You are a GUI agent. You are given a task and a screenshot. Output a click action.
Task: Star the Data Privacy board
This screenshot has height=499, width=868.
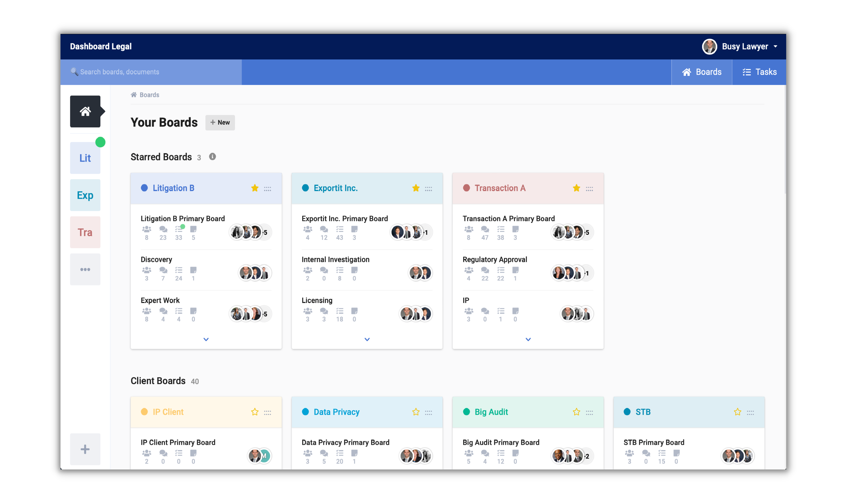tap(416, 412)
